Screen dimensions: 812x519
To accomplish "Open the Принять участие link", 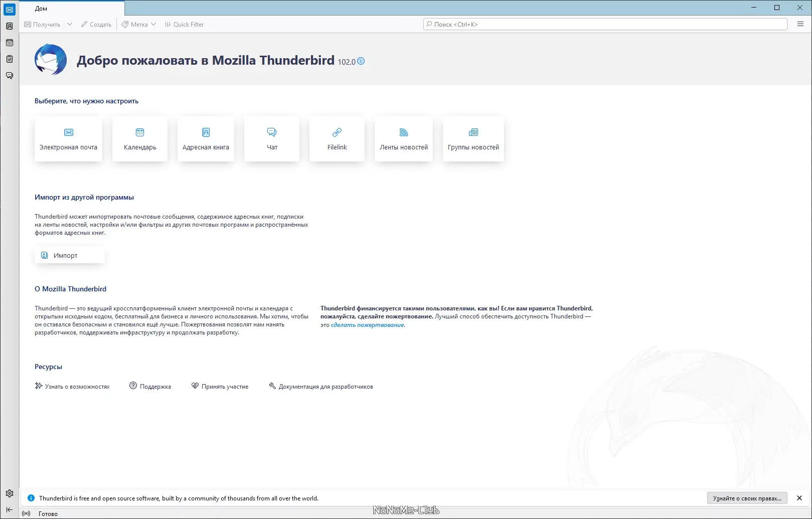I will pos(220,386).
